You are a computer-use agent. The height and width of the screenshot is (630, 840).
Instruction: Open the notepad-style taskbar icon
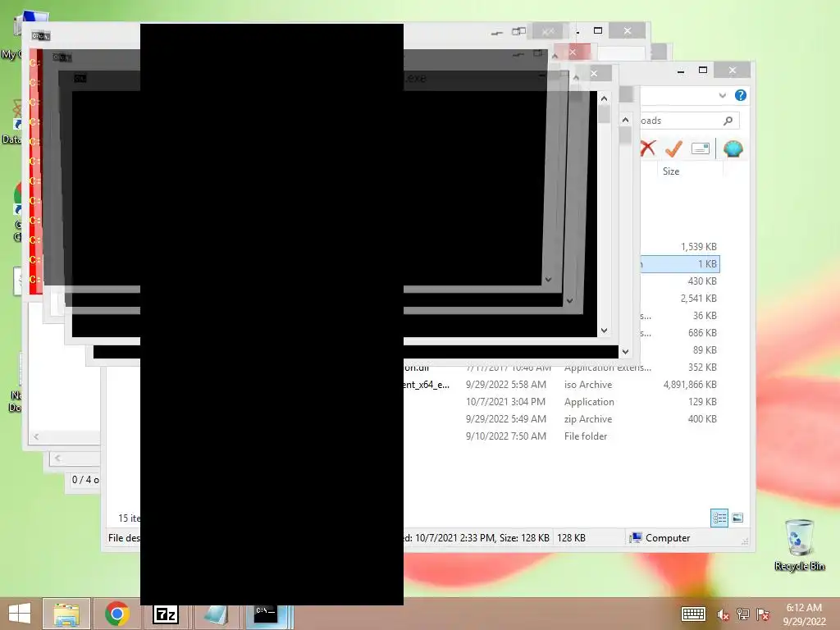click(x=216, y=614)
